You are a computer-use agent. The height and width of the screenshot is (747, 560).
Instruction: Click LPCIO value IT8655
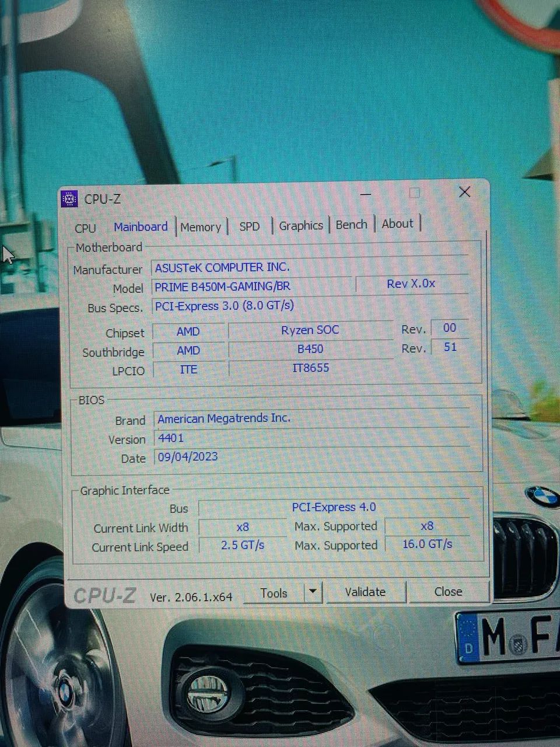[310, 368]
